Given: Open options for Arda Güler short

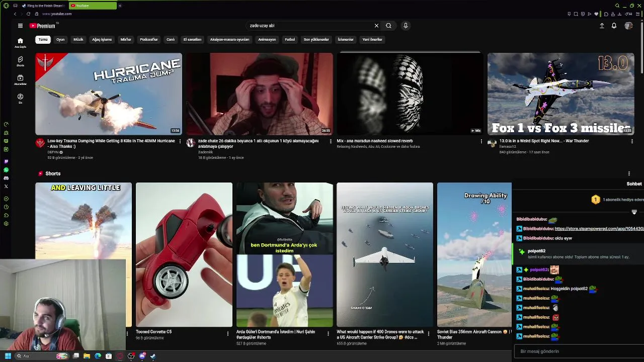Looking at the screenshot, I should [328, 333].
